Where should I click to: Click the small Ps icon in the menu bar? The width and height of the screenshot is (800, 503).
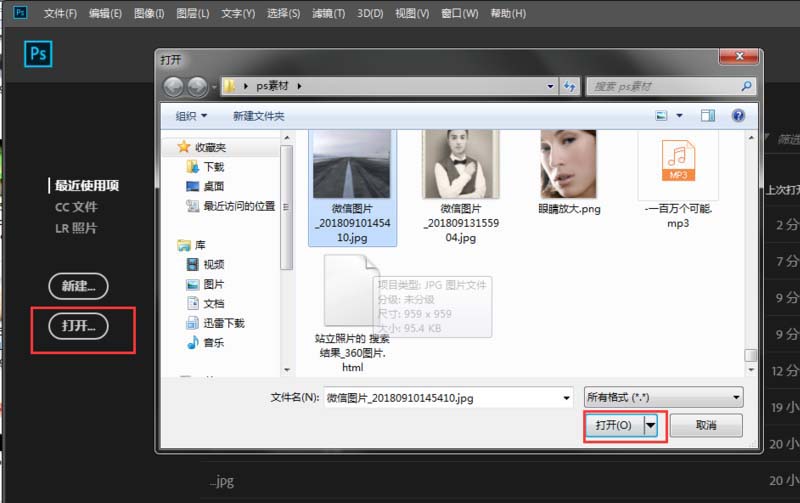[x=20, y=12]
